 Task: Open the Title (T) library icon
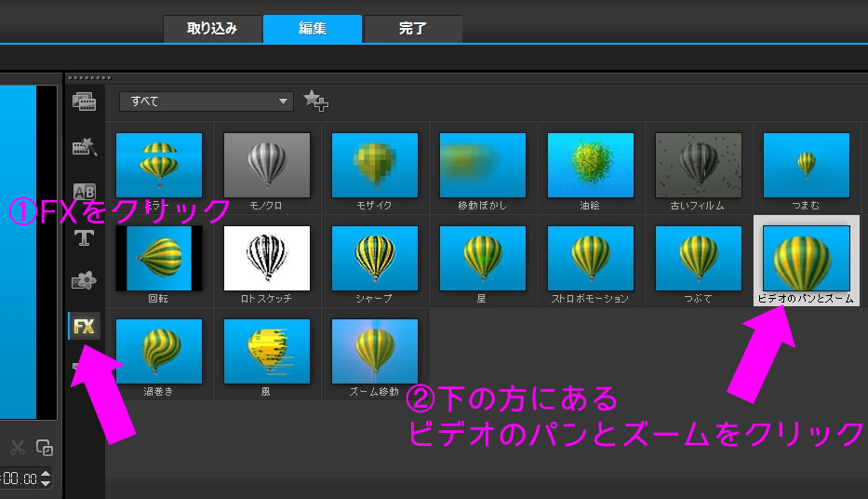click(85, 236)
